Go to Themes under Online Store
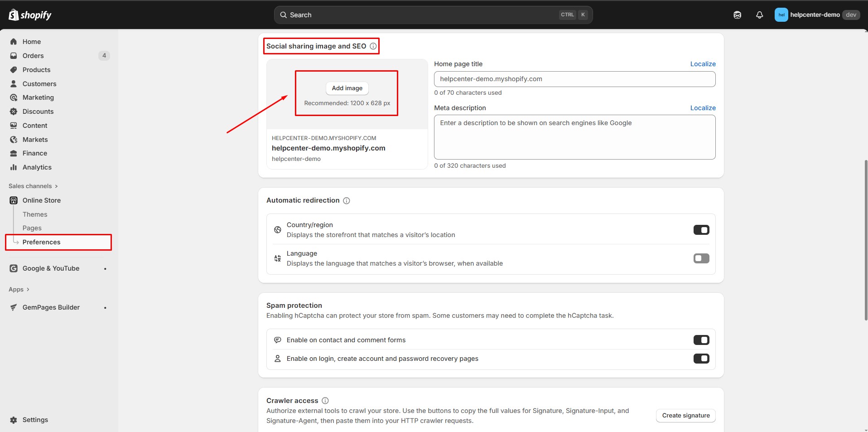 [35, 214]
